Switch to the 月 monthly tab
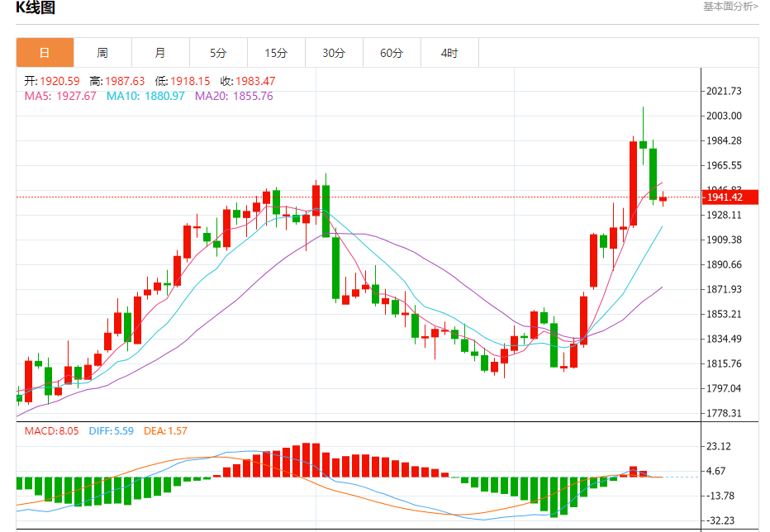Viewport: 770px width, 532px height. (x=160, y=53)
